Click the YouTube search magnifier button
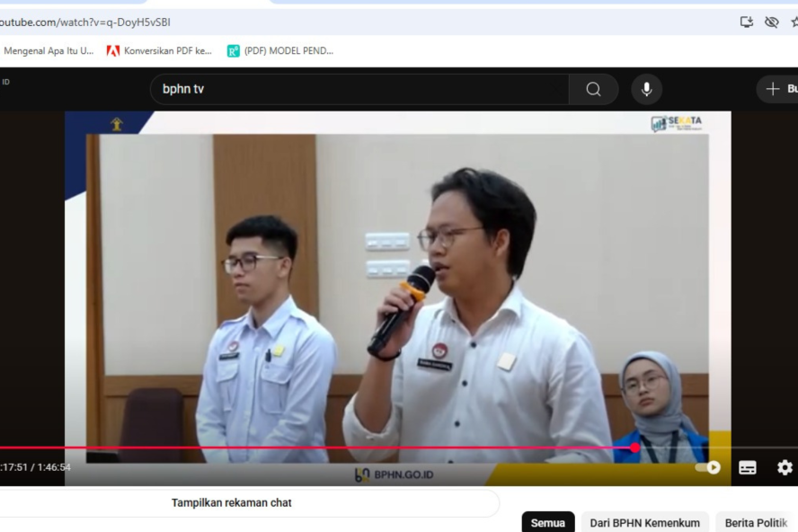The width and height of the screenshot is (798, 532). [593, 89]
